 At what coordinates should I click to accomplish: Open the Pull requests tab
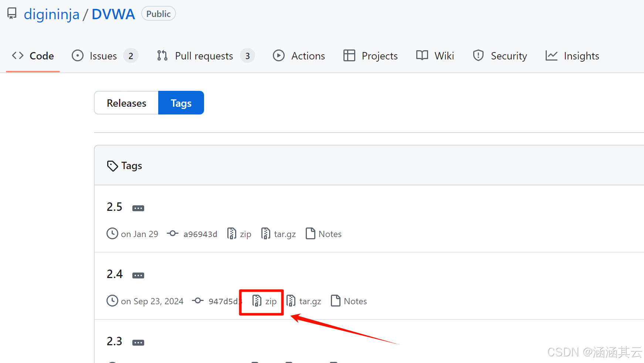pos(206,56)
